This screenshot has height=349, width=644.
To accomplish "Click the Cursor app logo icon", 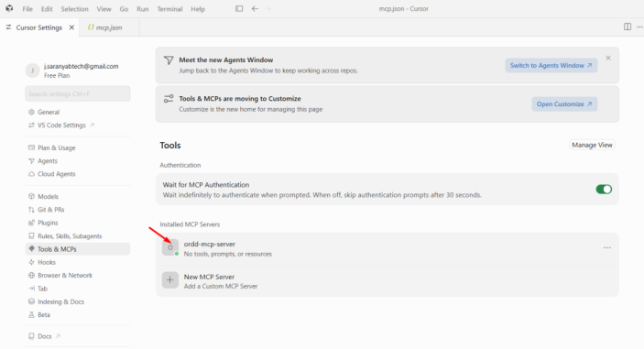I will tap(9, 8).
